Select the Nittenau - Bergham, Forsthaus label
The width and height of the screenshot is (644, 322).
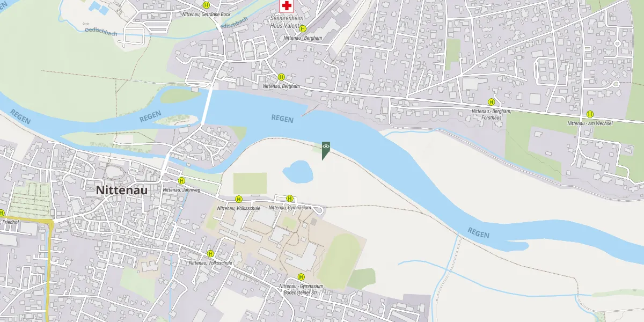[x=491, y=114]
